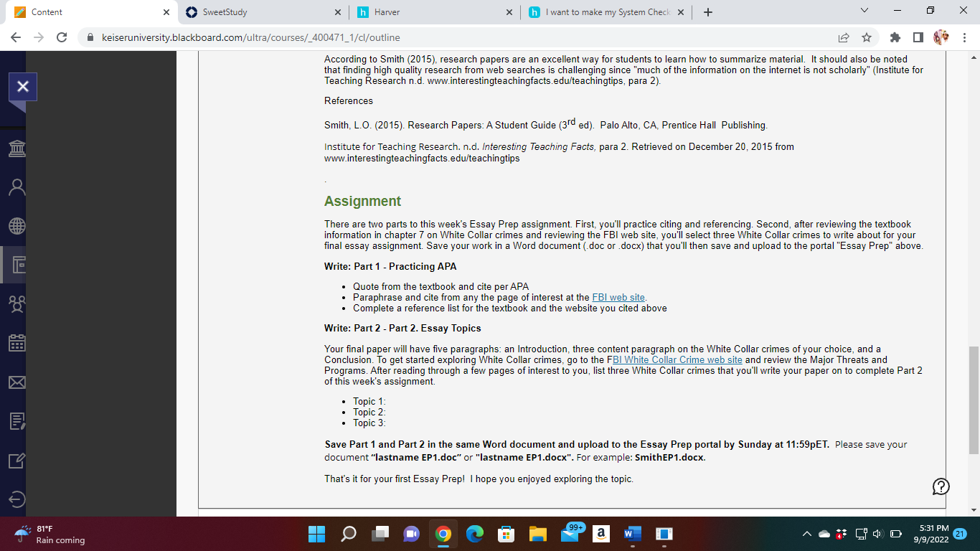Open the Chrome three-dot menu
This screenshot has height=551, width=980.
click(x=964, y=37)
